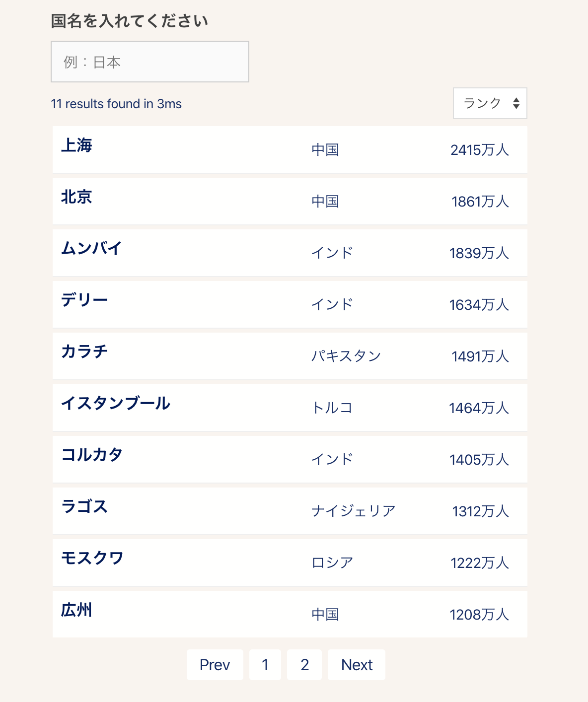Open the ランク sort dropdown
This screenshot has height=702, width=588.
pyautogui.click(x=489, y=103)
